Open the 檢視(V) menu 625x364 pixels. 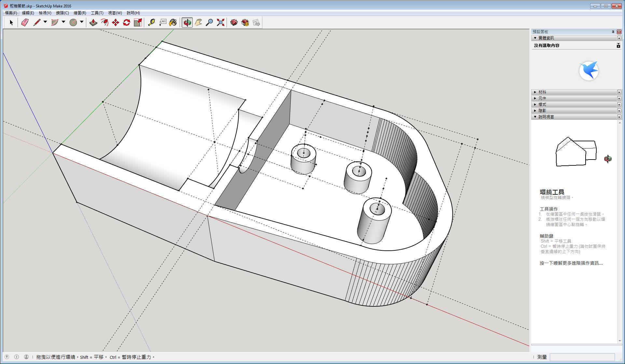45,13
